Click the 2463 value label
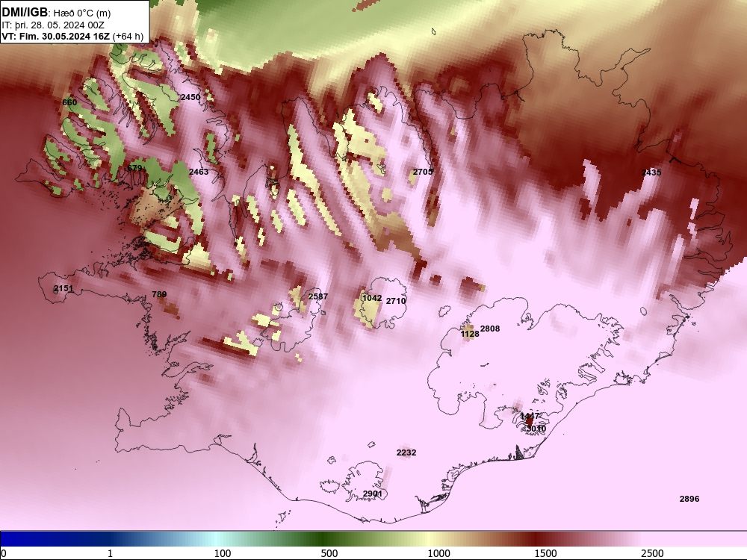This screenshot has height=560, width=747. (x=199, y=172)
